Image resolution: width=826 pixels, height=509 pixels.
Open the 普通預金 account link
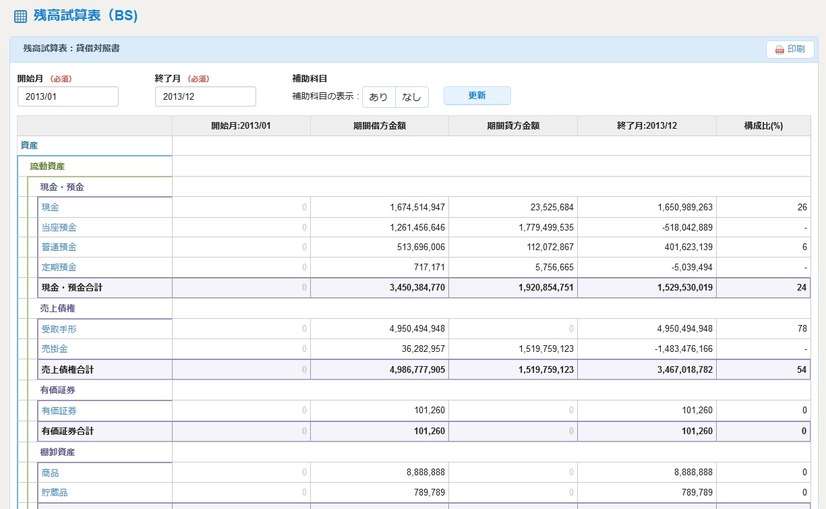[x=58, y=247]
